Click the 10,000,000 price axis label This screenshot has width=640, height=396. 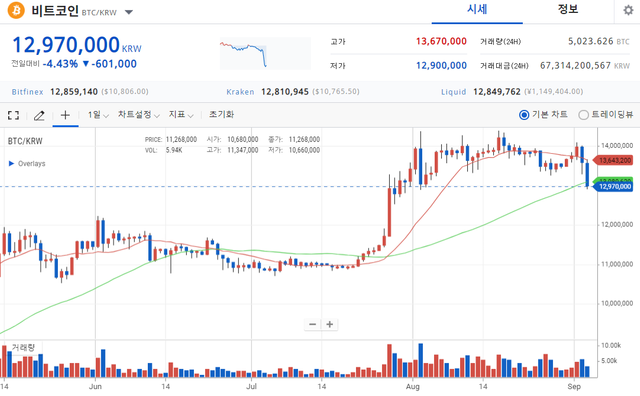click(x=617, y=303)
